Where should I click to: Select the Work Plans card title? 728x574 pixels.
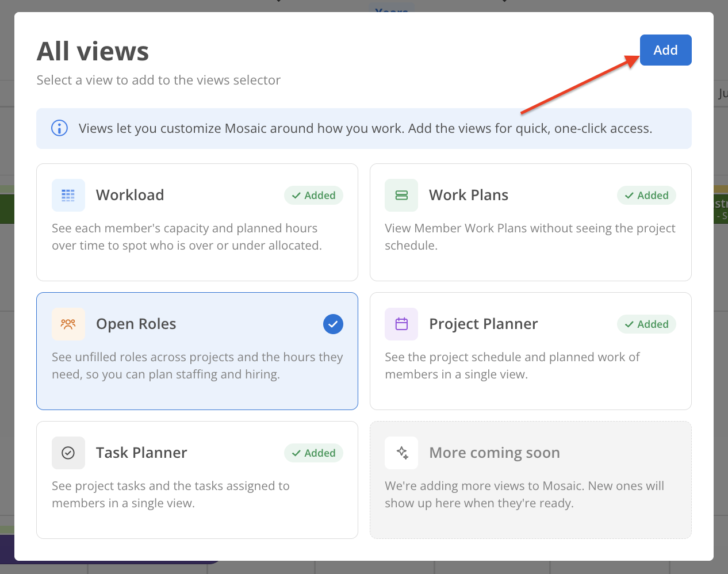(x=469, y=195)
